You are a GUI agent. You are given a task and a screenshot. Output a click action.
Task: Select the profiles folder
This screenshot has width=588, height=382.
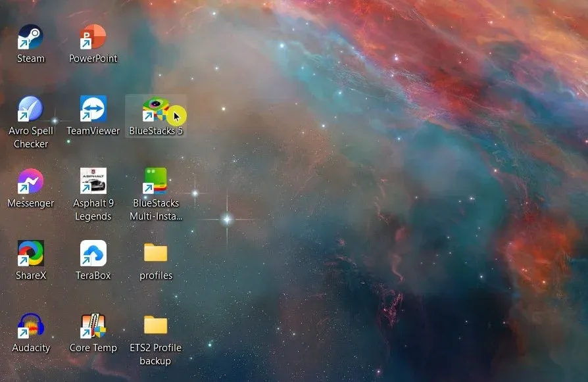click(156, 252)
